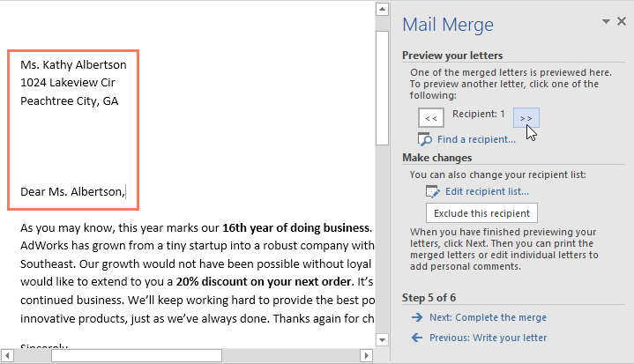The height and width of the screenshot is (364, 634).
Task: Advance to next recipient with >> button
Action: point(526,118)
